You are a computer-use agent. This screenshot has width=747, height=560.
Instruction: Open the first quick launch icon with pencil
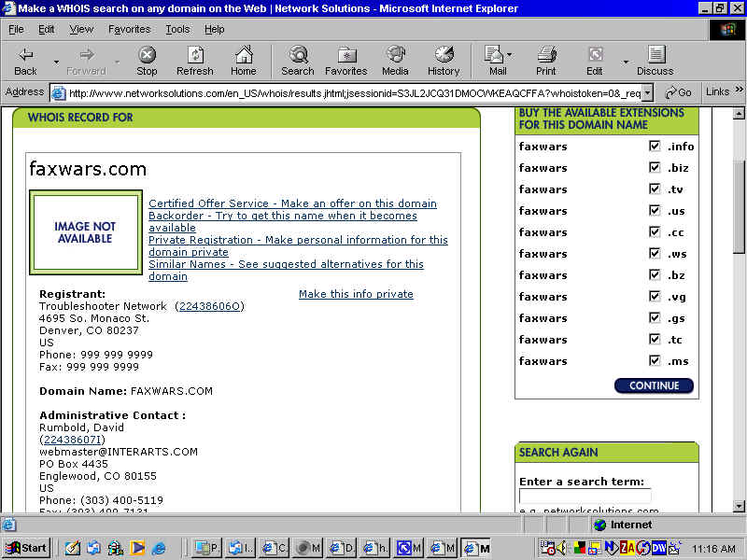pos(73,548)
